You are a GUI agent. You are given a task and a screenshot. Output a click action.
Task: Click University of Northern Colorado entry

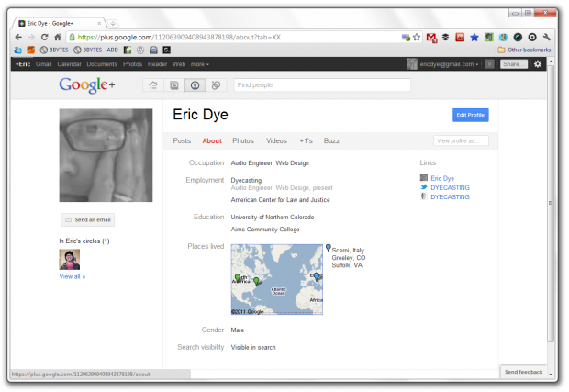[273, 217]
